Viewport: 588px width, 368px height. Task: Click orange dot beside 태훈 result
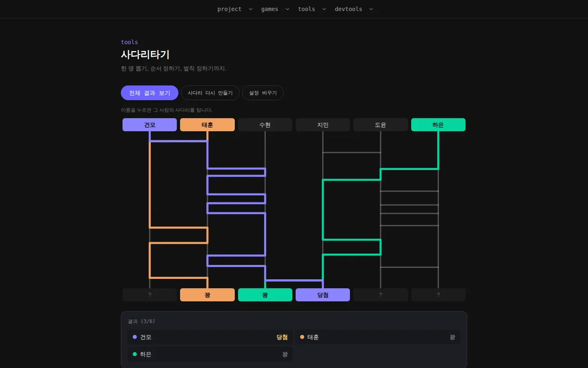click(302, 337)
